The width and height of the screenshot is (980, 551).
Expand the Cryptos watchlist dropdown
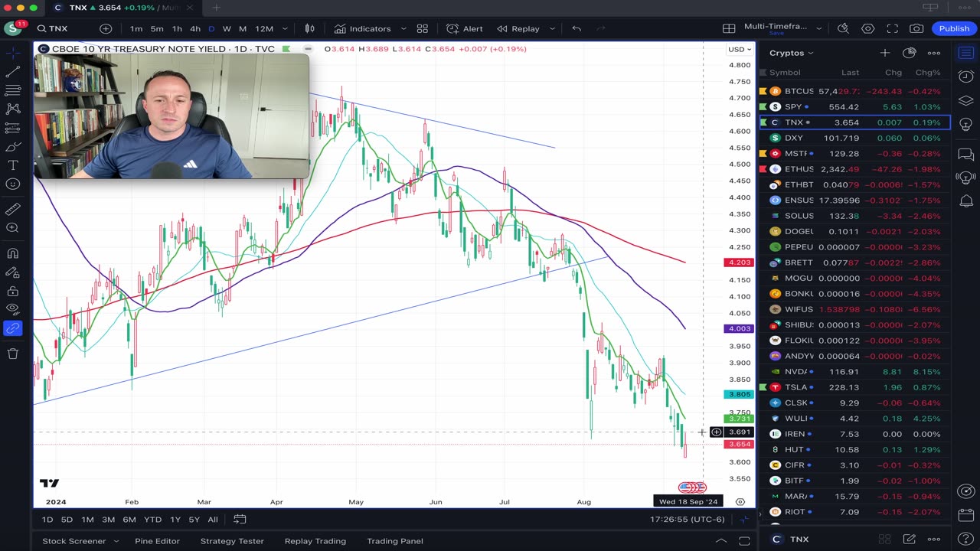[791, 53]
